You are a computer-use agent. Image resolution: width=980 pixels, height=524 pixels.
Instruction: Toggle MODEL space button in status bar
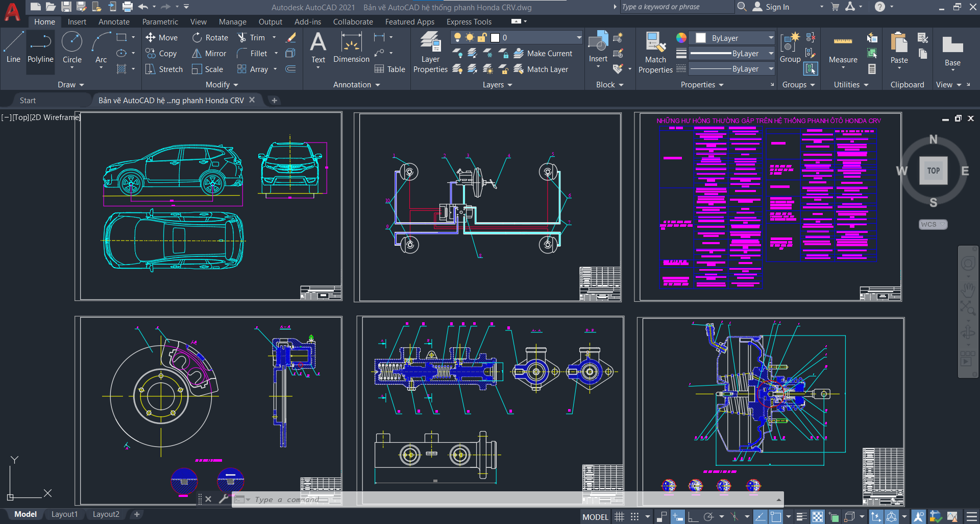coord(595,517)
